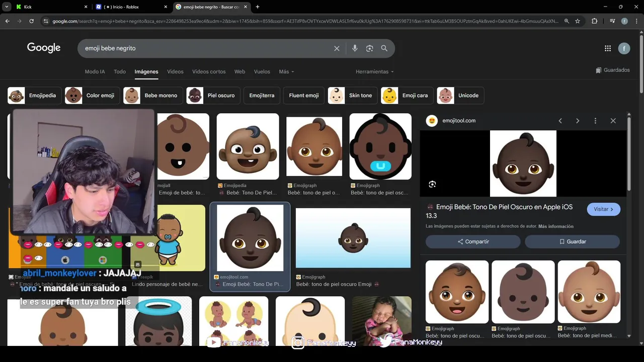The width and height of the screenshot is (644, 362).
Task: Select the Videos cortos tab
Action: click(x=209, y=71)
